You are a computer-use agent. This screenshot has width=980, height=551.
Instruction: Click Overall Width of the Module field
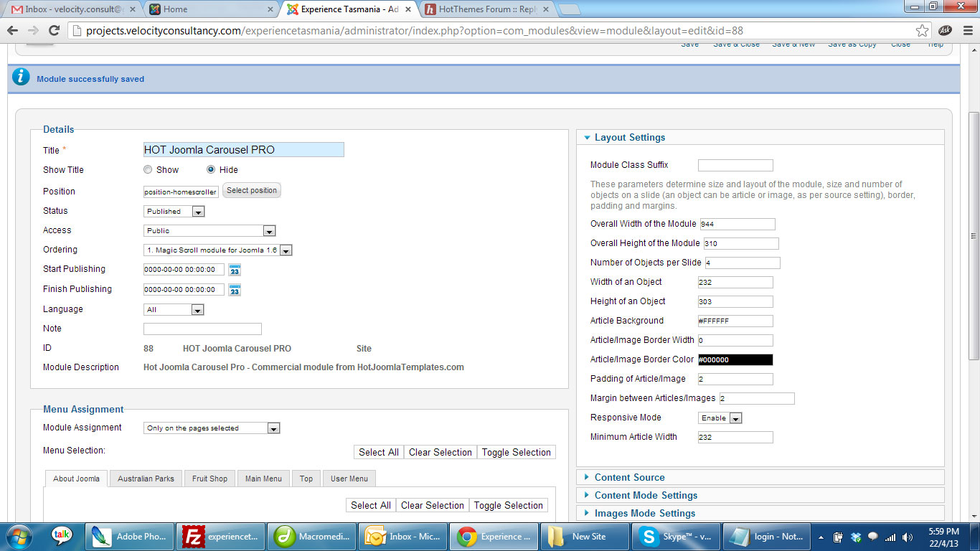738,225
